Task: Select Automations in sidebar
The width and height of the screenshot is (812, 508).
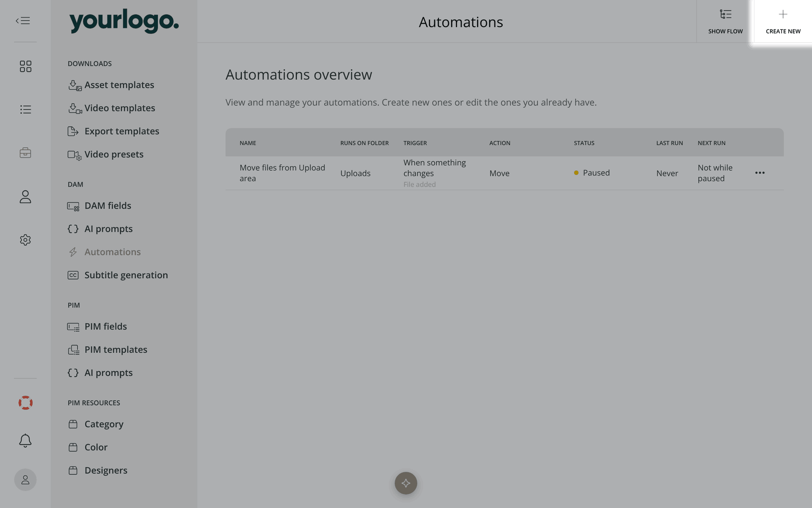Action: pyautogui.click(x=104, y=252)
